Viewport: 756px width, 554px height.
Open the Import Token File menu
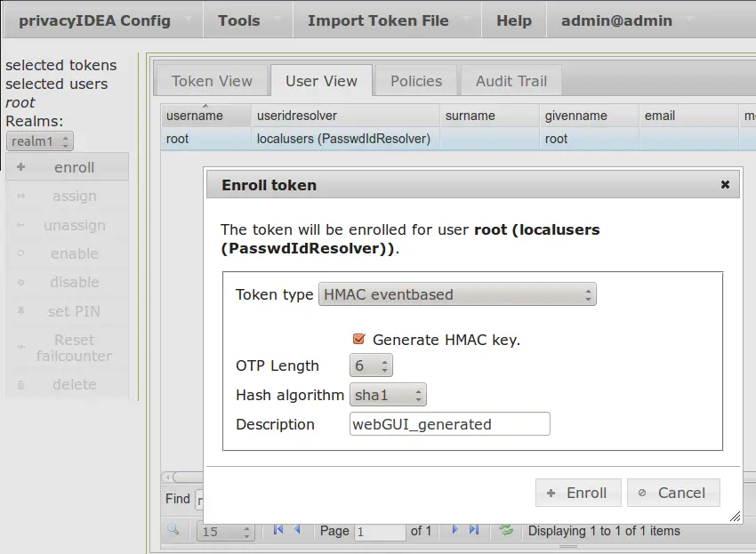tap(387, 20)
